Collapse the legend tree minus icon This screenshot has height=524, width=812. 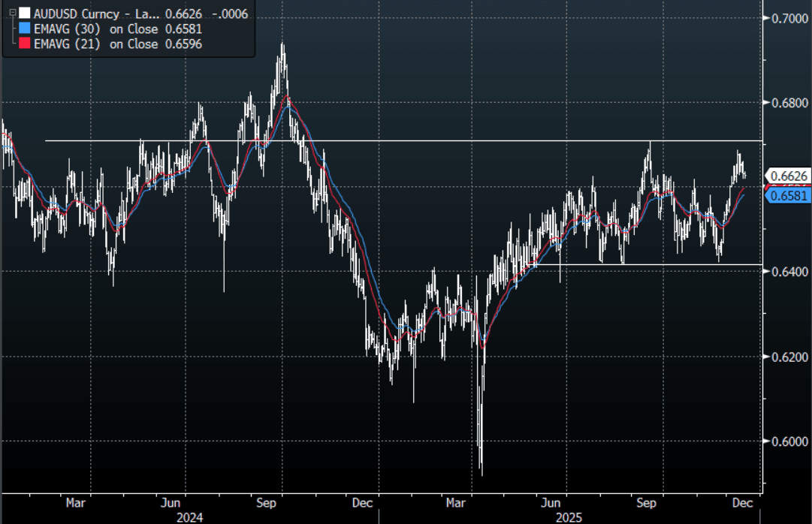11,13
